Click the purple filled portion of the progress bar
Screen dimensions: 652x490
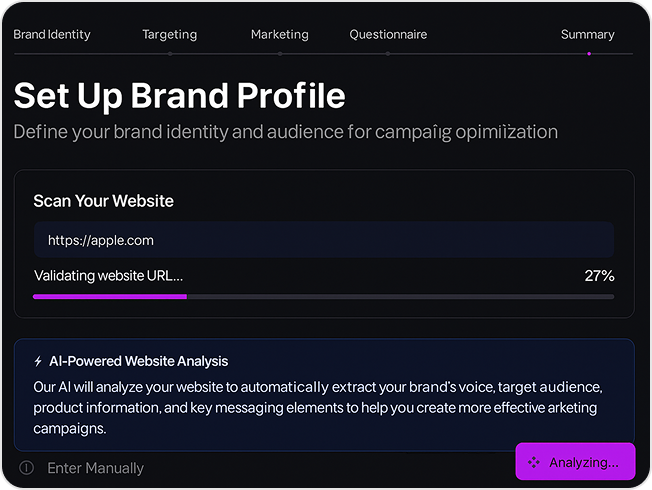110,297
